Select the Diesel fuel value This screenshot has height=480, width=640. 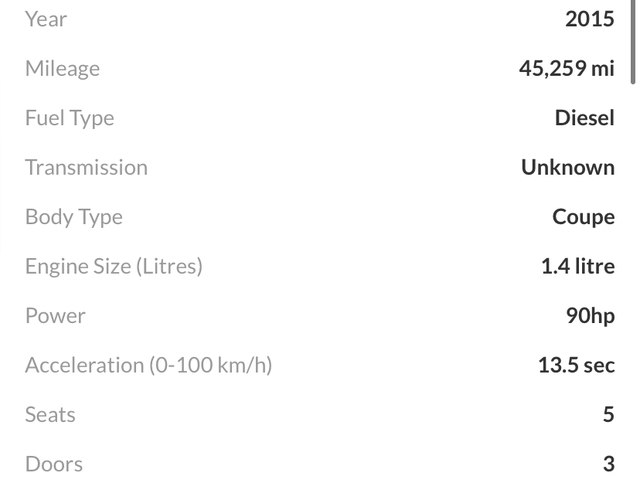tap(584, 118)
